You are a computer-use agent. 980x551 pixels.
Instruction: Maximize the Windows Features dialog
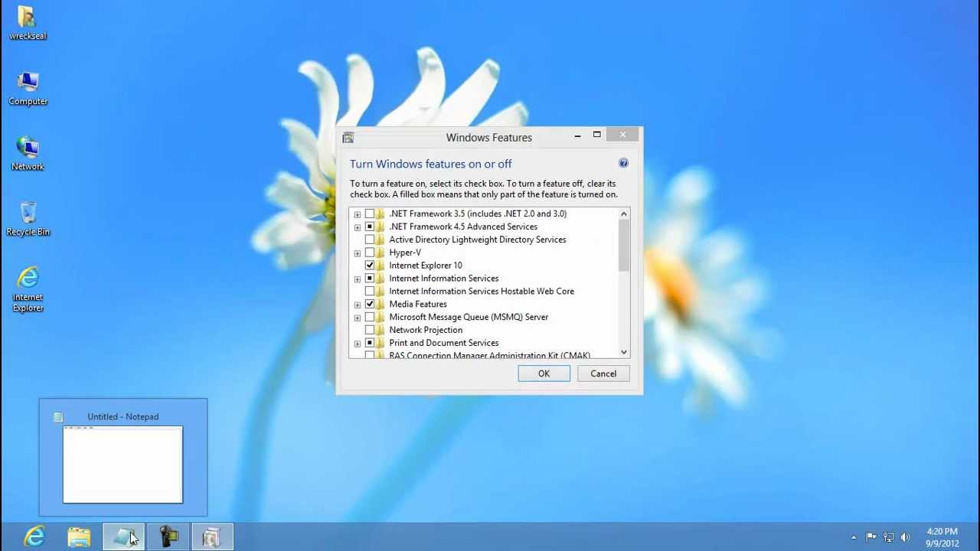coord(597,135)
